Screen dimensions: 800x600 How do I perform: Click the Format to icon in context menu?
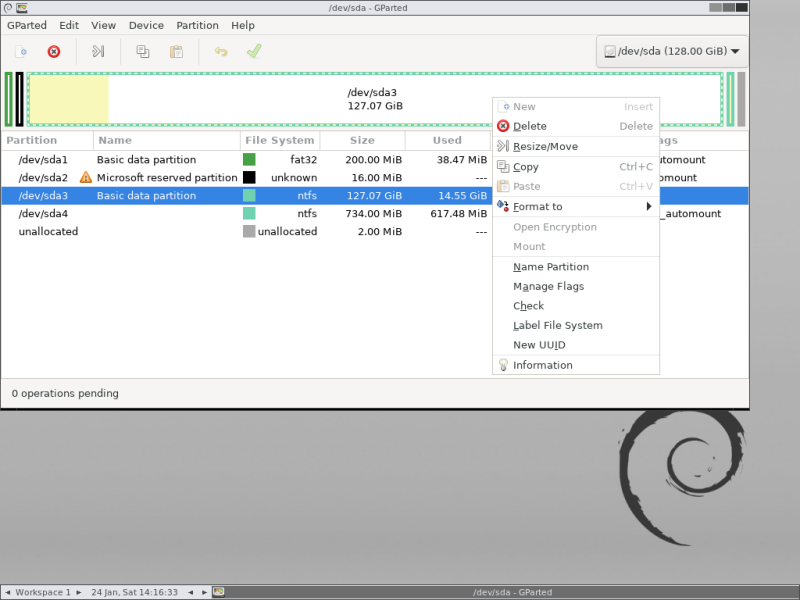[x=503, y=206]
